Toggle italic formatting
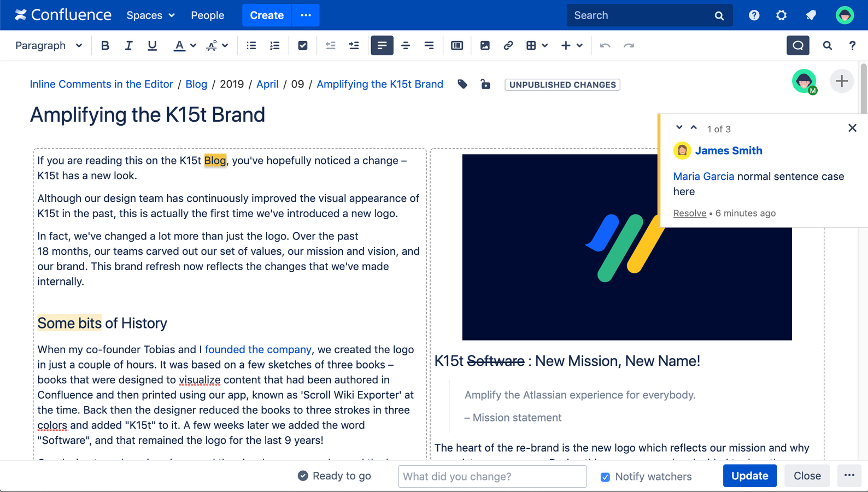Image resolution: width=868 pixels, height=492 pixels. (128, 45)
